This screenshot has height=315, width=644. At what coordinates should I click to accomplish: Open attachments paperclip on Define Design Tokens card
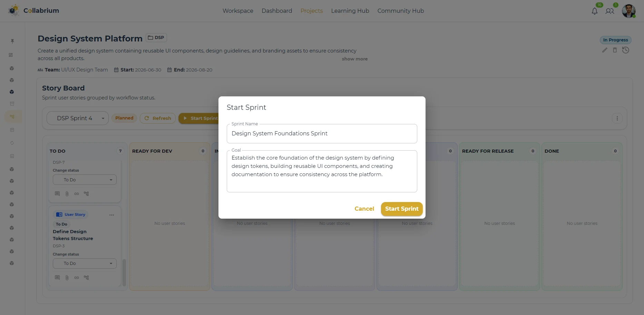(67, 278)
